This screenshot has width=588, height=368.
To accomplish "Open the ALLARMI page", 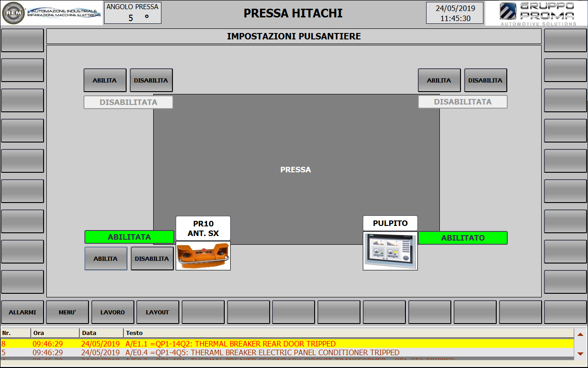I will (x=22, y=312).
